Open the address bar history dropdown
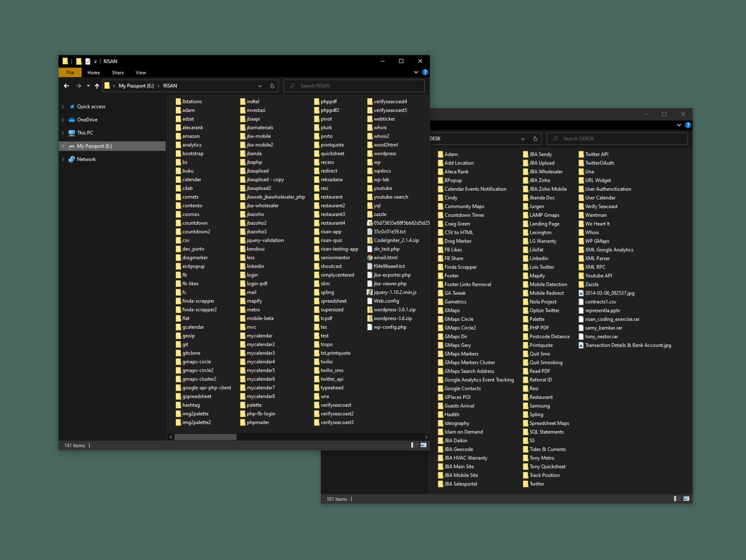This screenshot has height=560, width=746. [x=260, y=86]
